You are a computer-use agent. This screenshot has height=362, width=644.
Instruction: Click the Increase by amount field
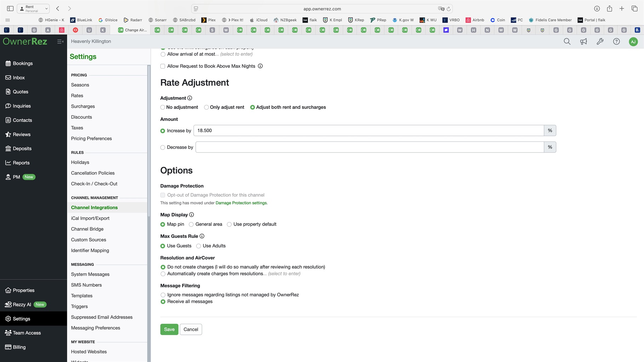(x=368, y=131)
